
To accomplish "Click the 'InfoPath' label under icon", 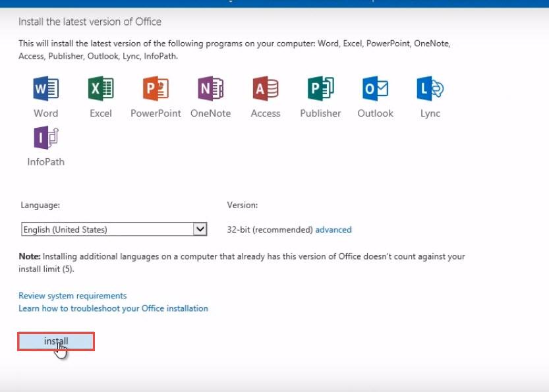I will [46, 161].
